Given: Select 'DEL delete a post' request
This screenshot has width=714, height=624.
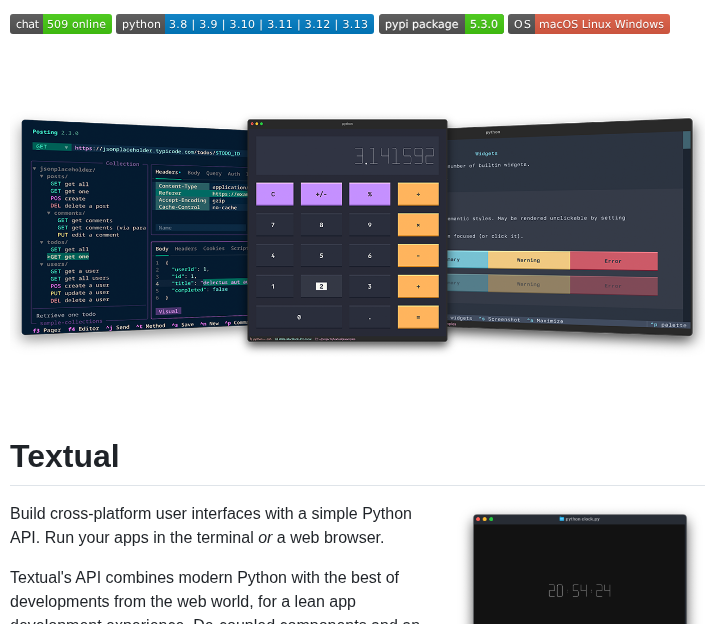Looking at the screenshot, I should [80, 206].
